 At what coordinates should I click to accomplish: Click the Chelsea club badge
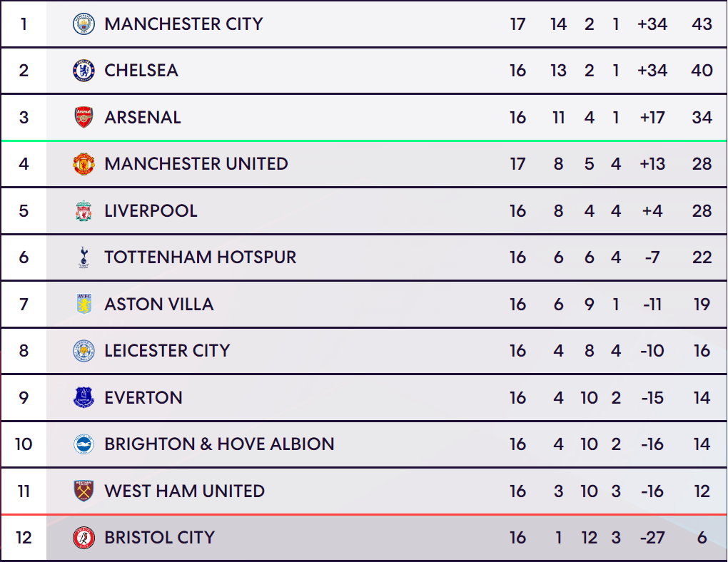(x=84, y=71)
